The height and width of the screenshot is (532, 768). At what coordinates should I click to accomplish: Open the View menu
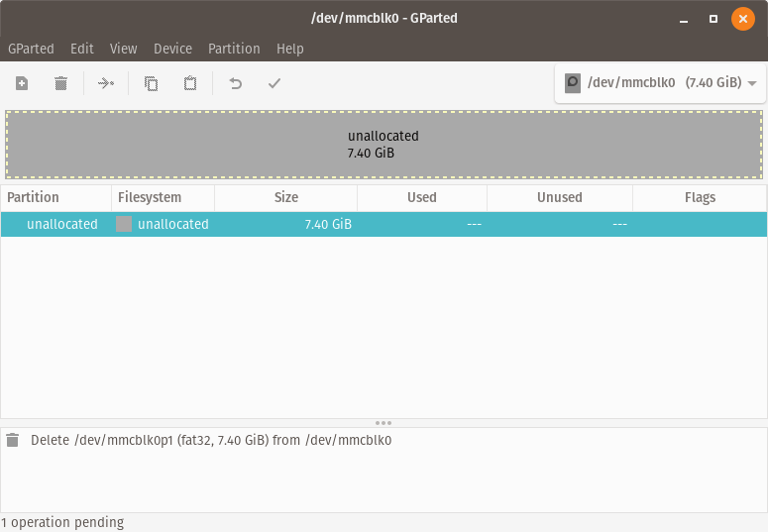click(x=124, y=49)
